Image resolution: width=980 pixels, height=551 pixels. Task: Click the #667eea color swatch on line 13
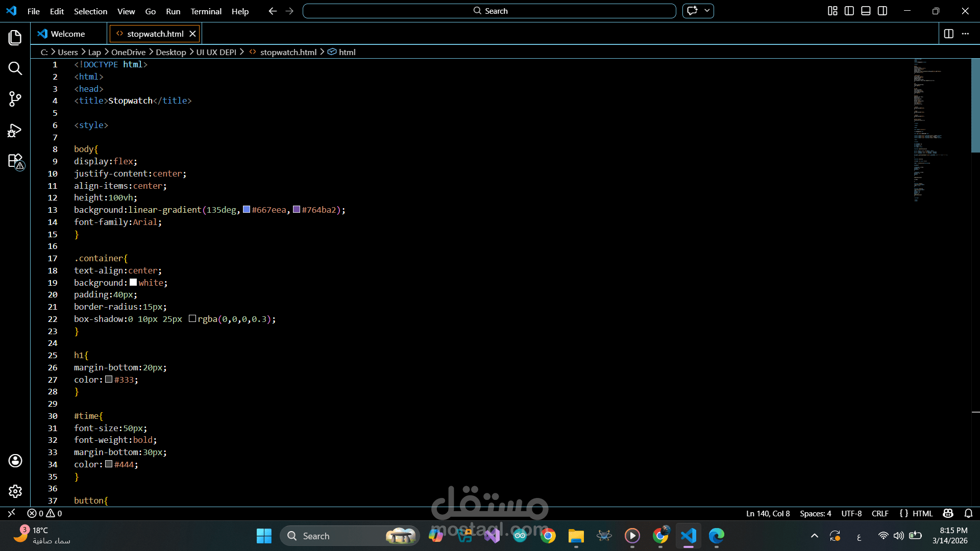tap(247, 210)
